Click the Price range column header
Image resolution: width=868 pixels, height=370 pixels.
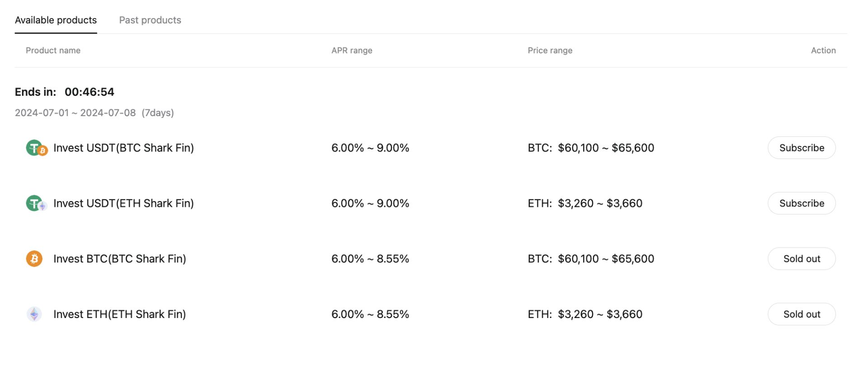[x=550, y=51]
